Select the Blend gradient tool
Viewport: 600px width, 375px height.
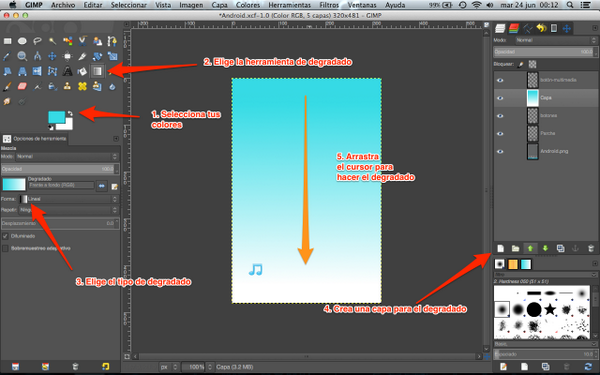(98, 71)
